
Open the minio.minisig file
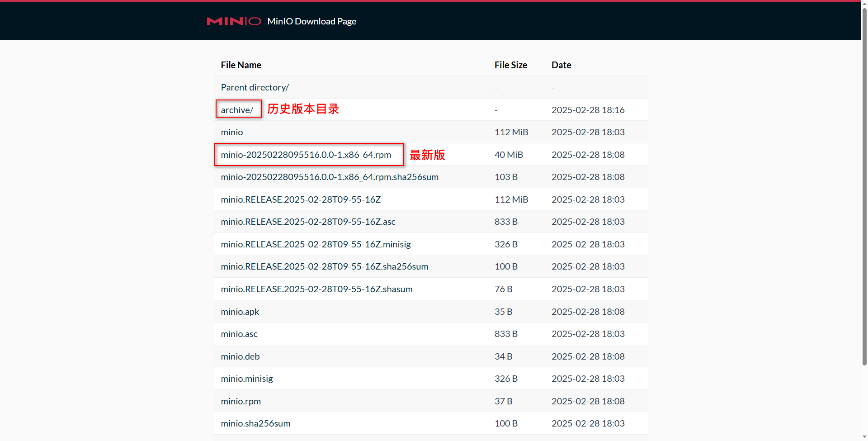click(247, 379)
